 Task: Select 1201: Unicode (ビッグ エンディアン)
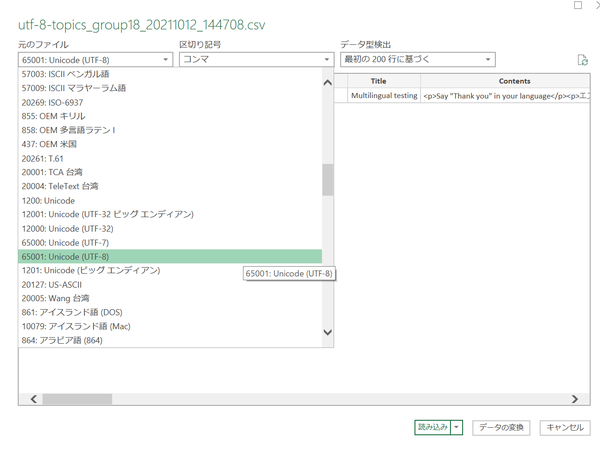coord(170,270)
